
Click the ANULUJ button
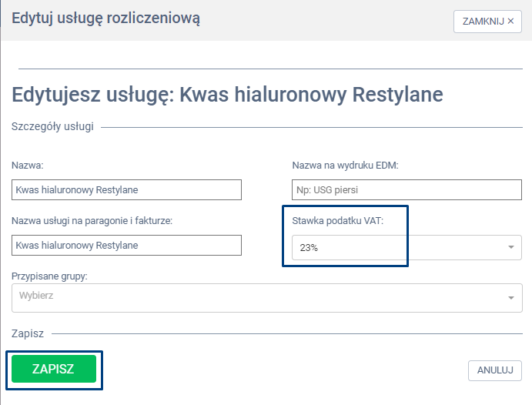[x=494, y=370]
